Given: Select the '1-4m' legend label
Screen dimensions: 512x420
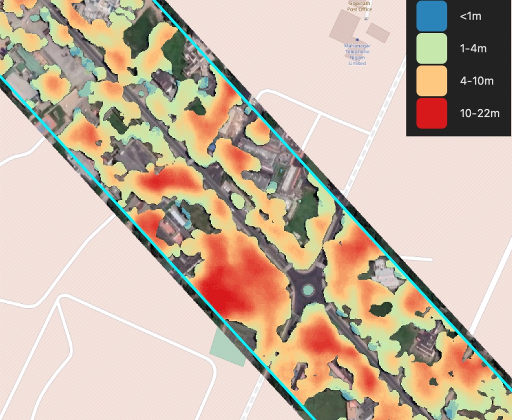Looking at the screenshot, I should pyautogui.click(x=473, y=48).
